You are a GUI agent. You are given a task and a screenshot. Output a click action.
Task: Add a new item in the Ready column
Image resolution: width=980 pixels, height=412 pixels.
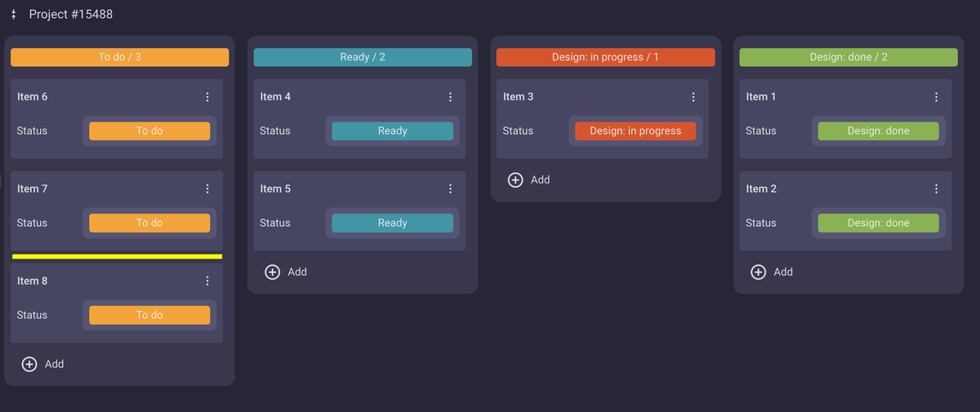pos(286,272)
